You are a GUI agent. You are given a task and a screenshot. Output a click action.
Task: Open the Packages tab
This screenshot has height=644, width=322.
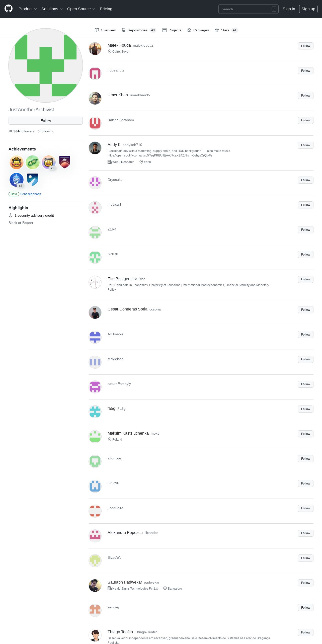point(198,30)
